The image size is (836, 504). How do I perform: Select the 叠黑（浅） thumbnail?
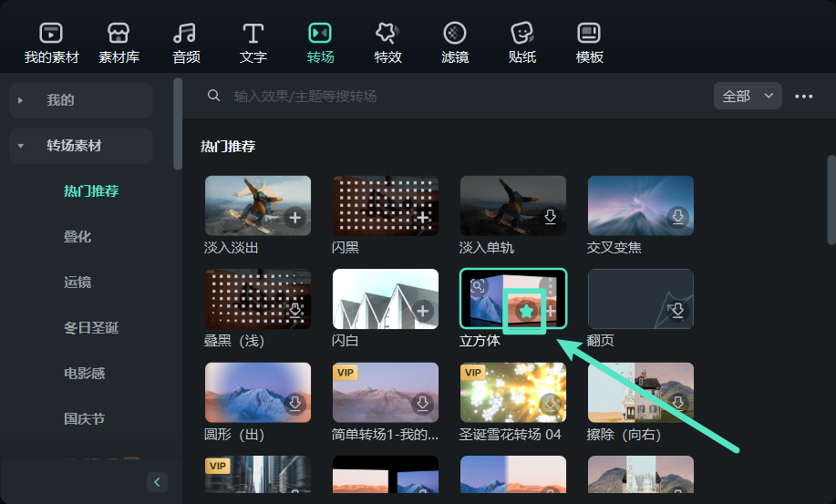click(258, 299)
